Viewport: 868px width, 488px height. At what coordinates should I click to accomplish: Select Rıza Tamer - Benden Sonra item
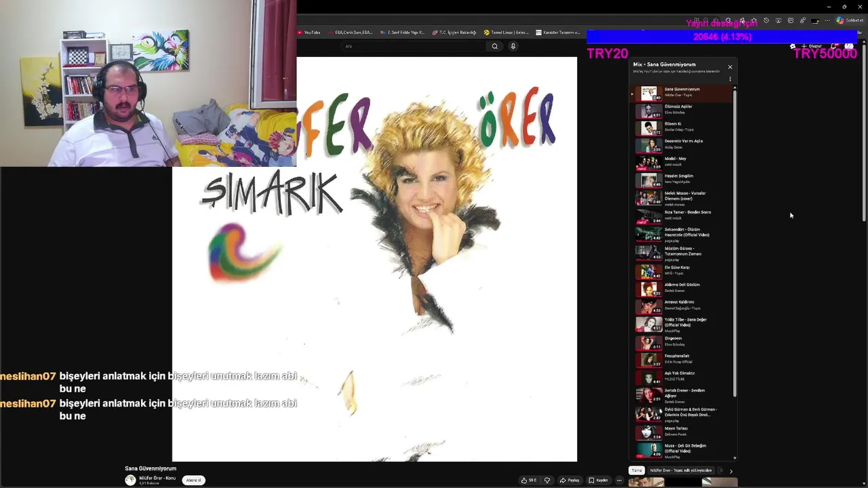[682, 216]
